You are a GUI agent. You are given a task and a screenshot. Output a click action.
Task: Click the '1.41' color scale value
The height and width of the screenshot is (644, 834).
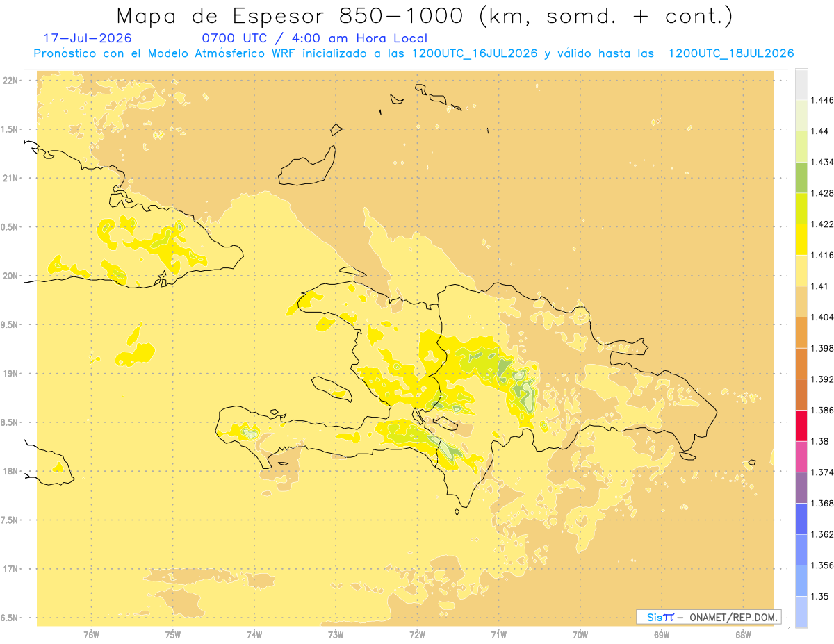pos(820,286)
